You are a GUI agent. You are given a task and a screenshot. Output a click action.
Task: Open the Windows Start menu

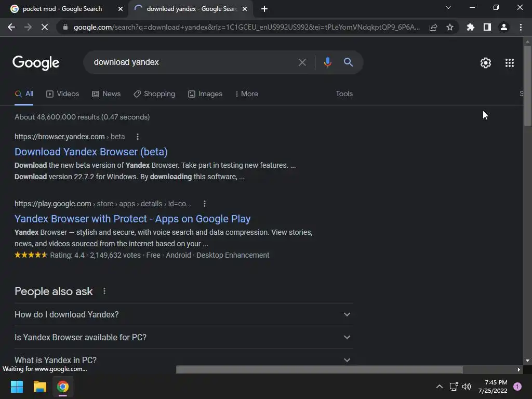(x=17, y=387)
